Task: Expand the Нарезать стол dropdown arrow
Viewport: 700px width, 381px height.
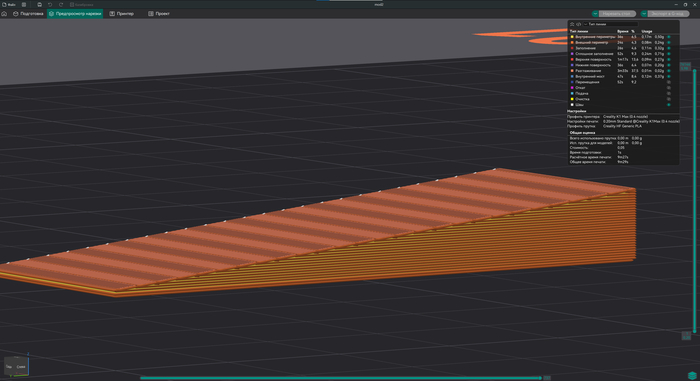Action: click(x=595, y=14)
